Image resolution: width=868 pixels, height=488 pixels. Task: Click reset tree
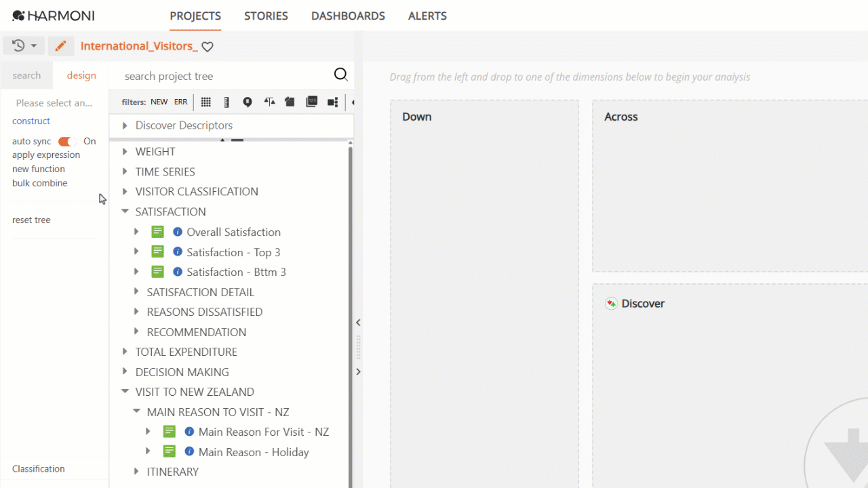tap(31, 220)
